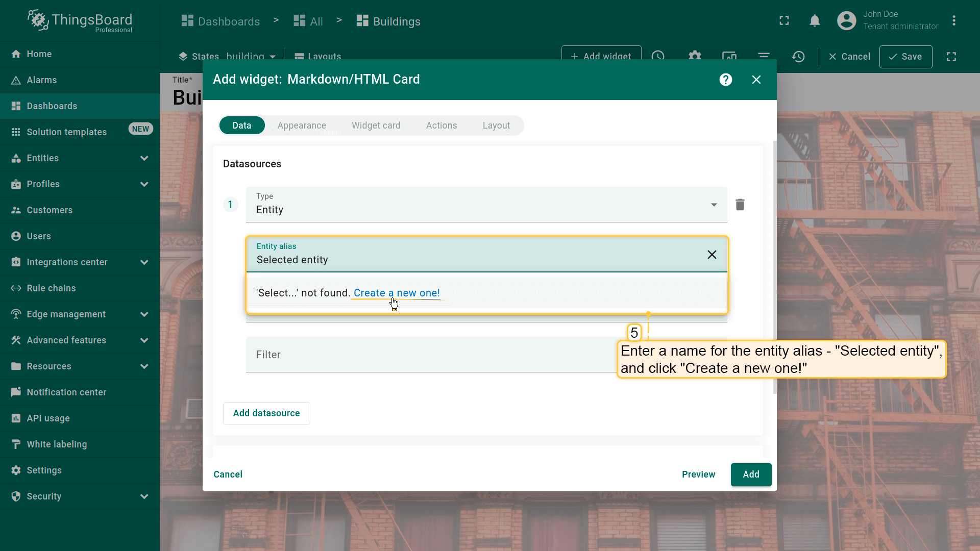This screenshot has width=980, height=551.
Task: Switch to the Appearance tab
Action: pyautogui.click(x=301, y=126)
